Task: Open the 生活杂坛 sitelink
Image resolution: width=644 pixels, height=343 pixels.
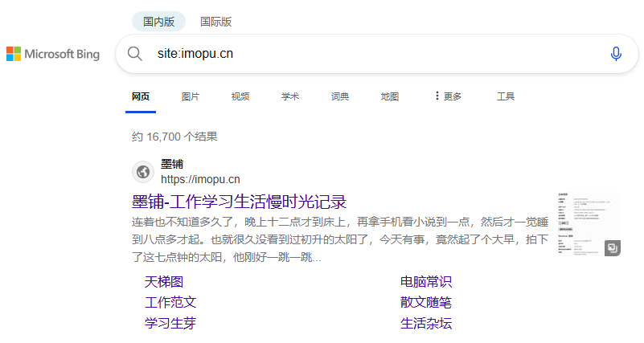Action: pos(426,323)
